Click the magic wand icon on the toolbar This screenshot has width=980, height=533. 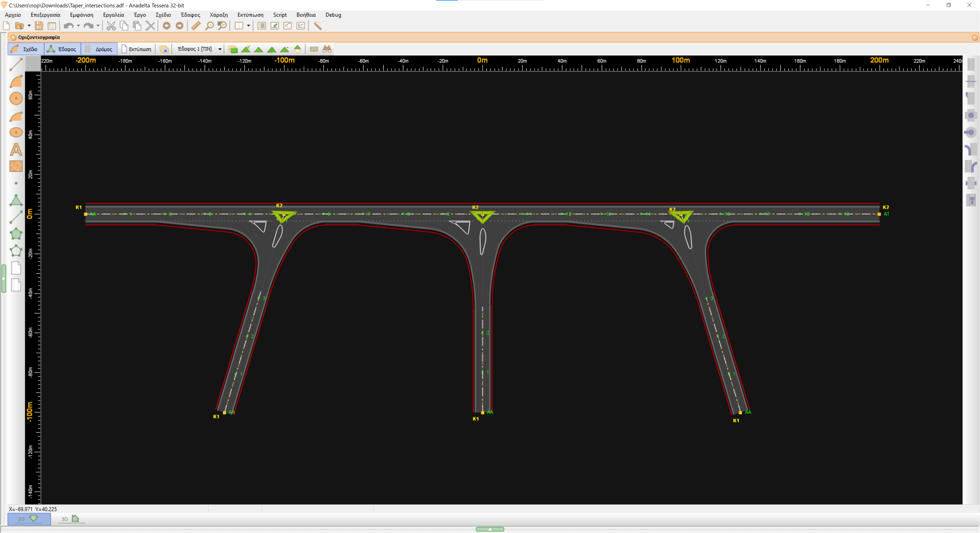click(318, 26)
